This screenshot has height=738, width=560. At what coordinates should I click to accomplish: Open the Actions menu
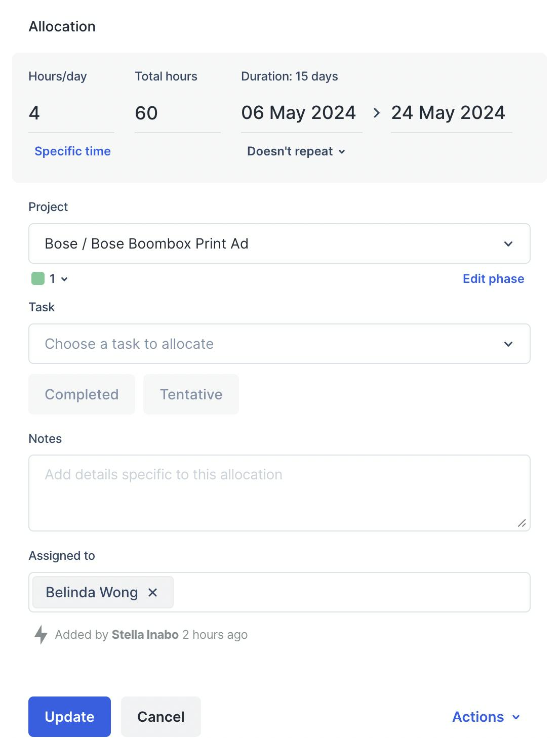pos(486,717)
